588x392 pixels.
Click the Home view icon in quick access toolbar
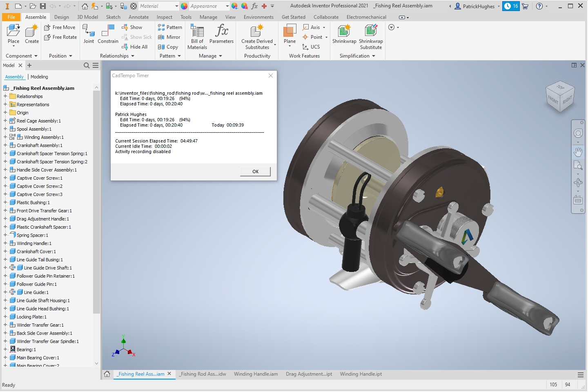85,6
